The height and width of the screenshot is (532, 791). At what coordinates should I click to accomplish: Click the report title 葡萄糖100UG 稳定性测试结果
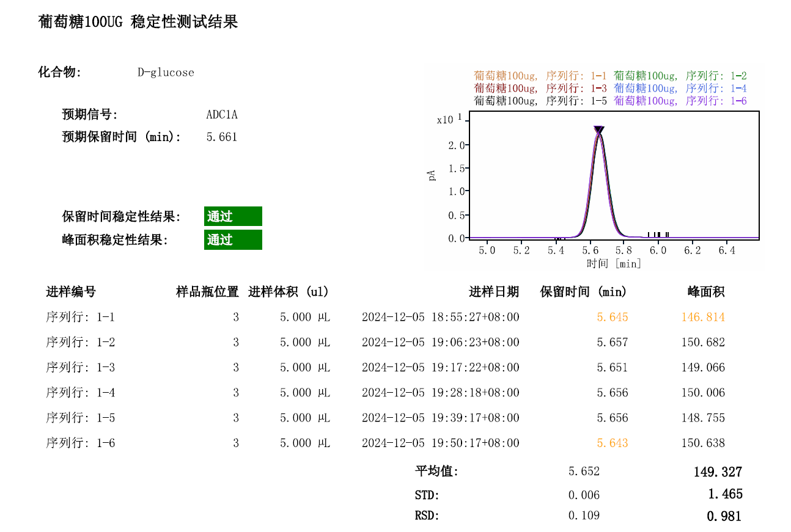[138, 23]
